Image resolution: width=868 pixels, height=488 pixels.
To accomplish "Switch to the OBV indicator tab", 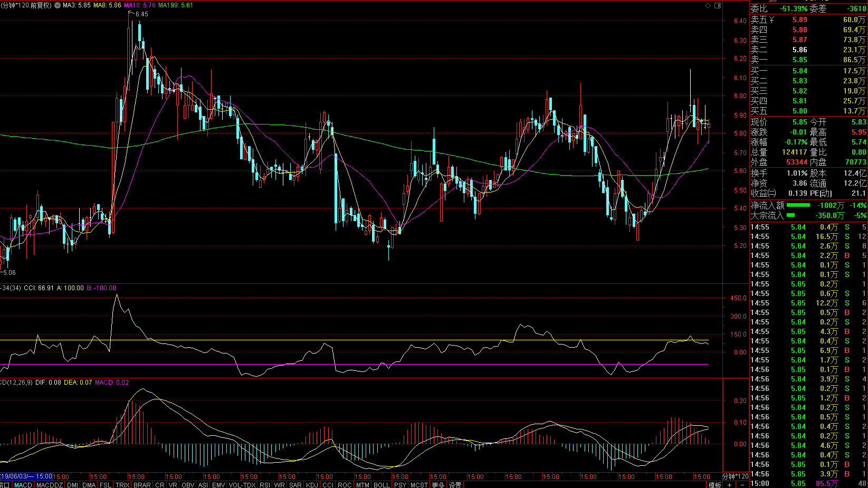I will coord(188,485).
